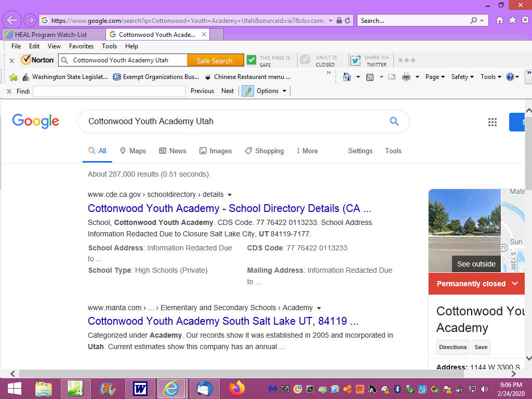The image size is (532, 399).
Task: Click the Read Mail envelope icon
Action: (392, 77)
